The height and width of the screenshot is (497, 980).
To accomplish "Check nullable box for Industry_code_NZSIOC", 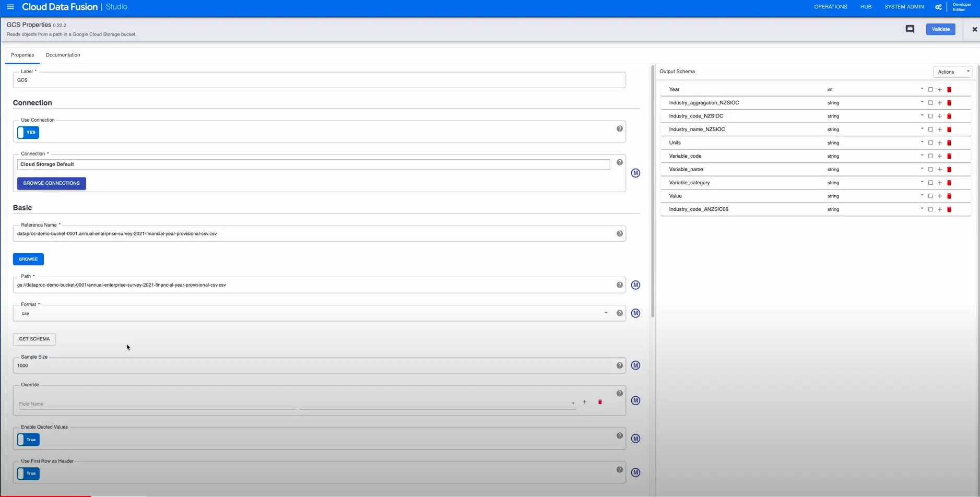I will [930, 116].
